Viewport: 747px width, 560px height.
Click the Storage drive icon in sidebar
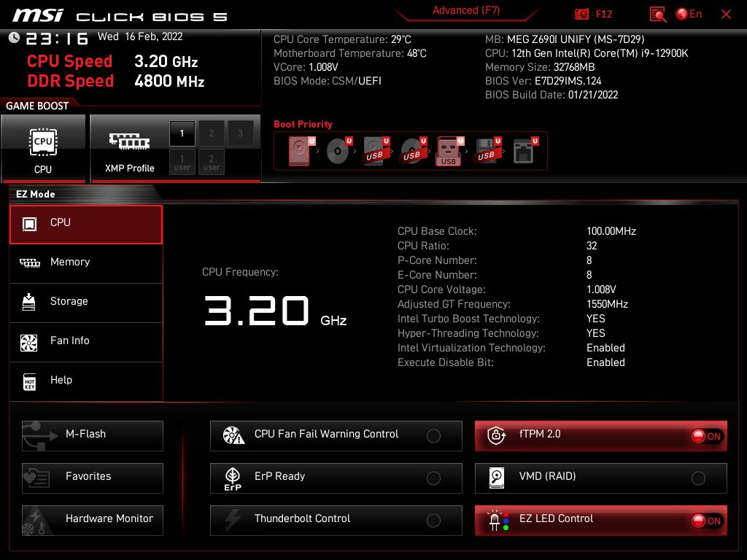coord(29,302)
